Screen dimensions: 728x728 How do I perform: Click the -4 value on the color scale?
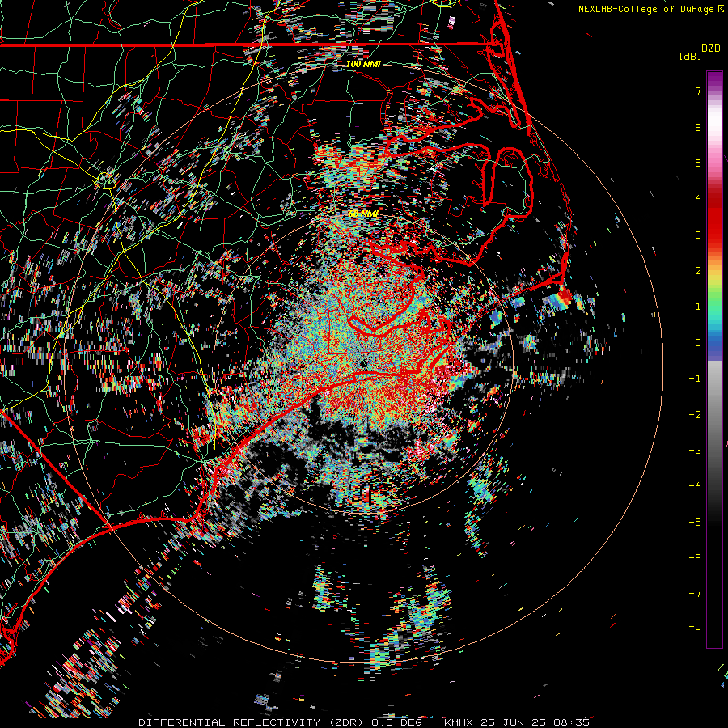click(x=695, y=486)
